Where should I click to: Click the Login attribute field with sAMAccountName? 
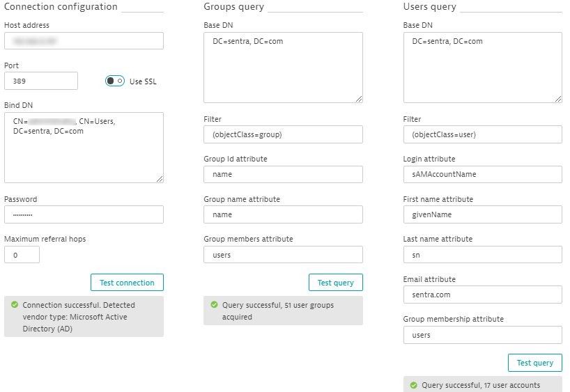point(482,175)
